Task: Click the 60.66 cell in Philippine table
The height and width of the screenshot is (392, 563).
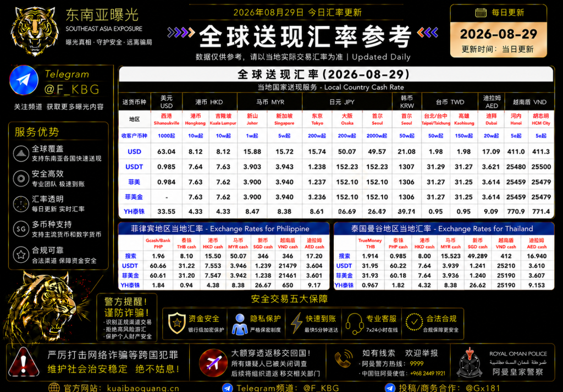Action: point(158,266)
